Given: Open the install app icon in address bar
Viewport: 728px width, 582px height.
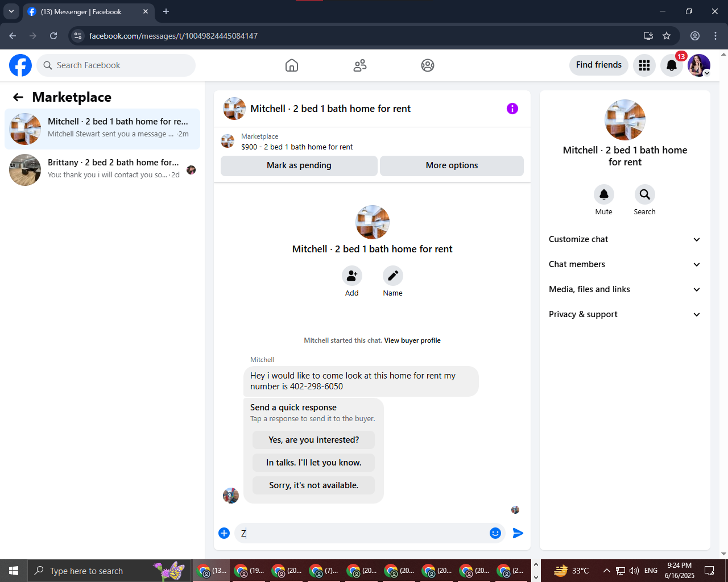Looking at the screenshot, I should tap(648, 36).
